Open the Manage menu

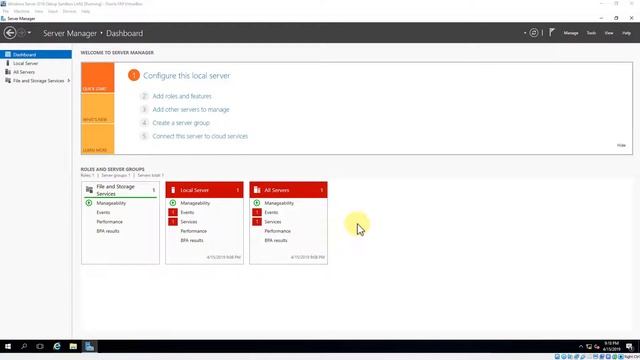[571, 33]
